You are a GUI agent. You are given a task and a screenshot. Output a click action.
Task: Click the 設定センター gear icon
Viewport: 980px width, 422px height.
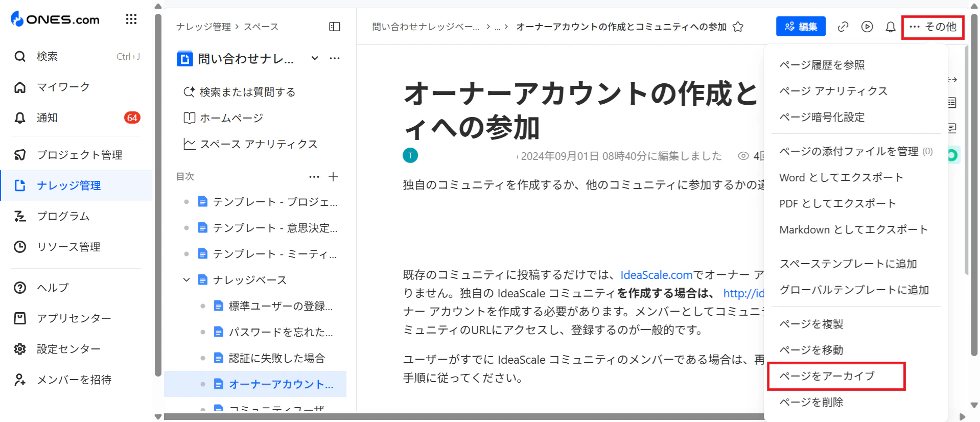pos(20,349)
